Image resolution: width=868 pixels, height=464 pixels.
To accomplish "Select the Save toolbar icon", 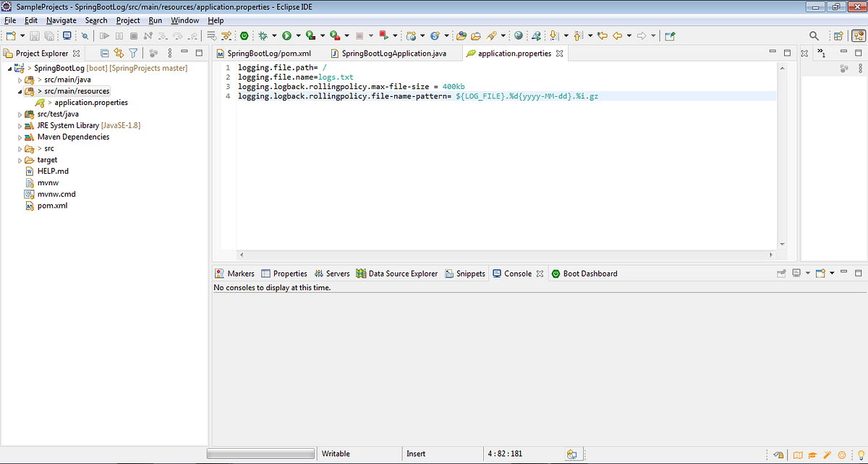I will 34,35.
